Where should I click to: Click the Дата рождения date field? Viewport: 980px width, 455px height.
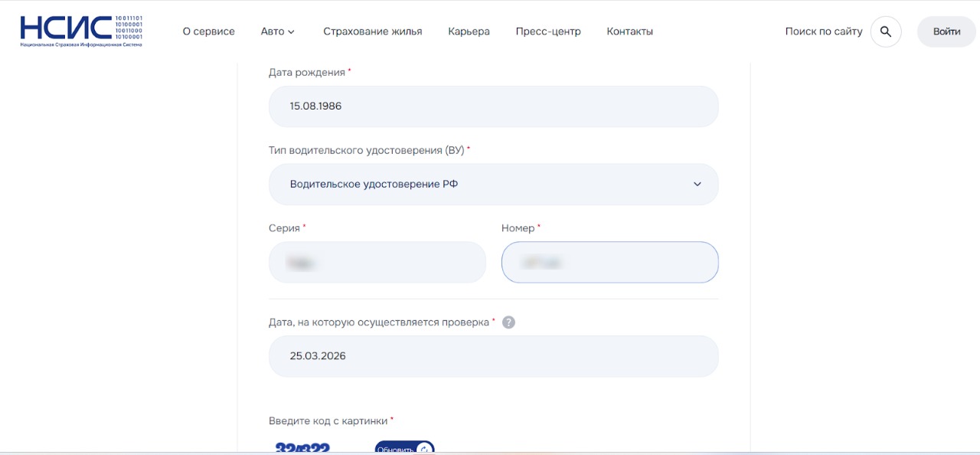point(494,106)
